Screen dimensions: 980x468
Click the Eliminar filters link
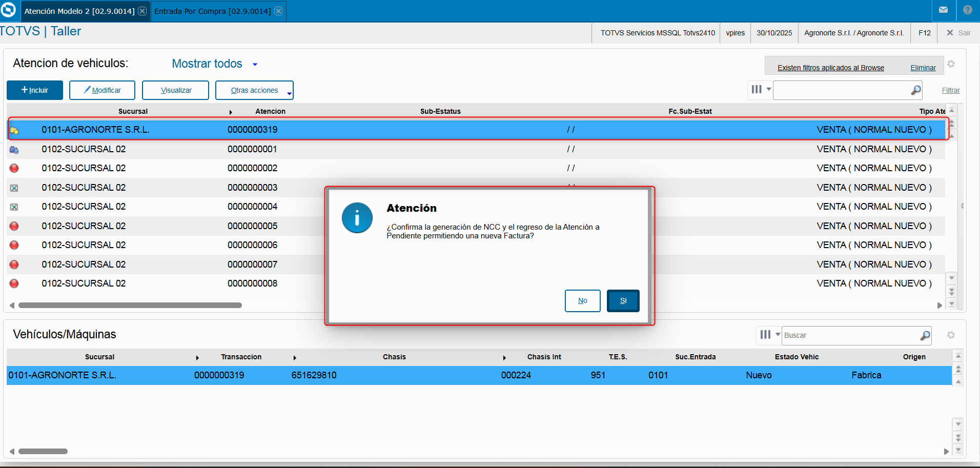923,68
